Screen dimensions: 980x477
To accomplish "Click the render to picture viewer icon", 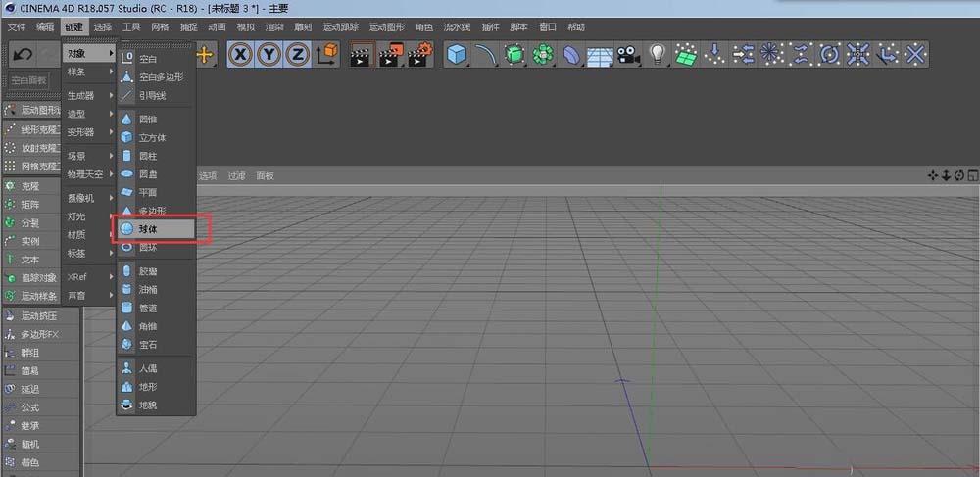I will tap(392, 55).
